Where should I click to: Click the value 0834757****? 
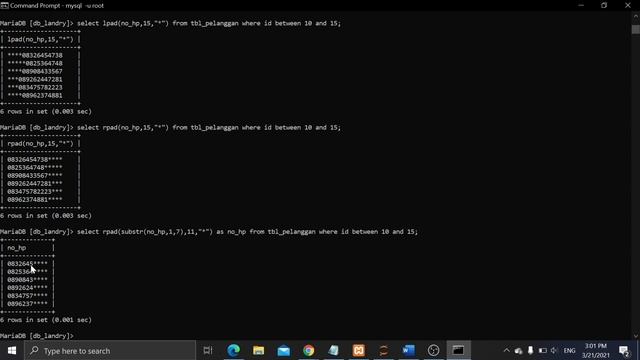tap(27, 296)
